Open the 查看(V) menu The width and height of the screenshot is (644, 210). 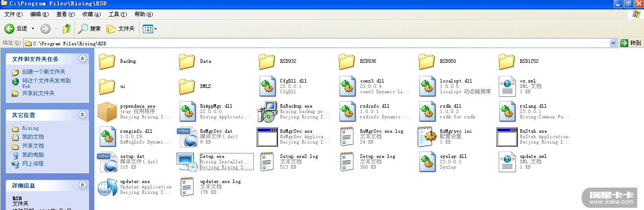66,14
